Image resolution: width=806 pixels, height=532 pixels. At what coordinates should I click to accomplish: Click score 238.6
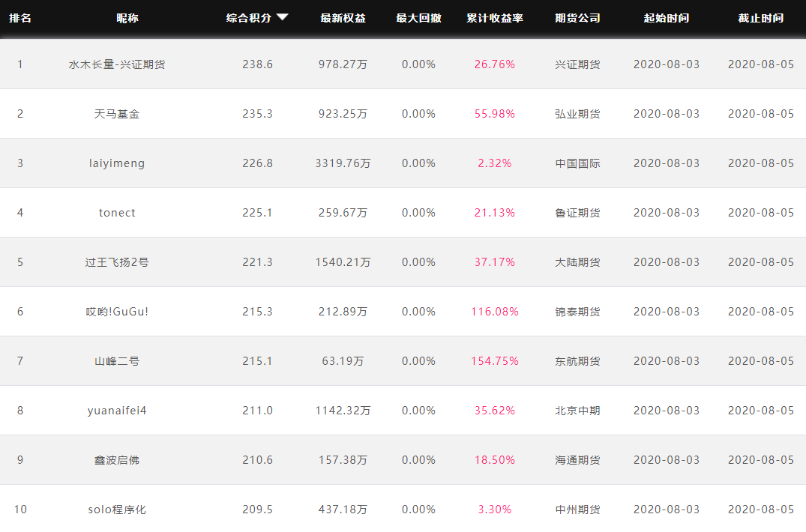257,64
